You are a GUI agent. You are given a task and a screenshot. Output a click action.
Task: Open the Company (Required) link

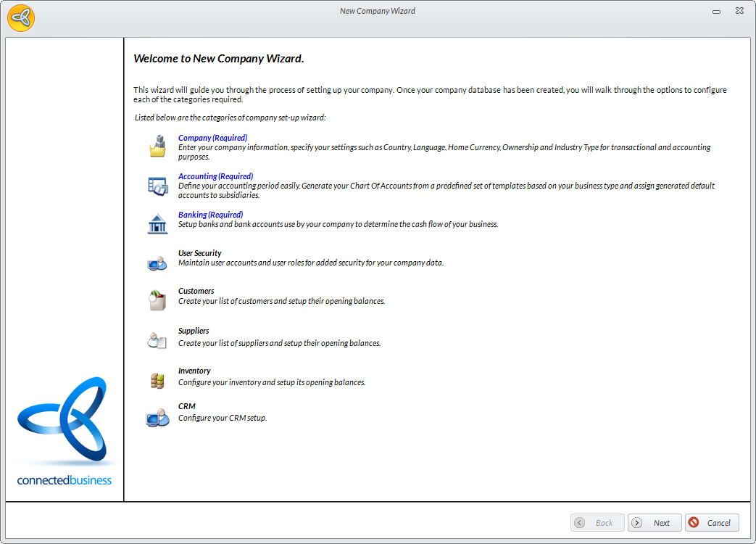click(212, 138)
